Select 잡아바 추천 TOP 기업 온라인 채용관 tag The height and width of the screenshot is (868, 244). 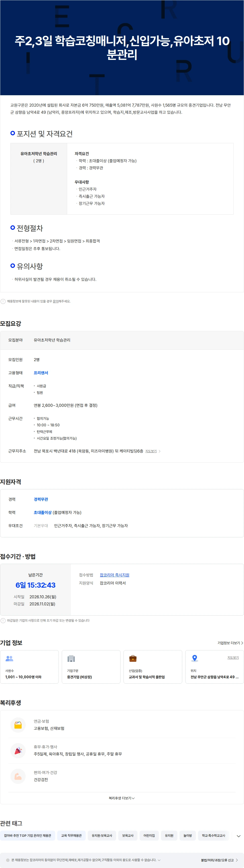[x=28, y=836]
